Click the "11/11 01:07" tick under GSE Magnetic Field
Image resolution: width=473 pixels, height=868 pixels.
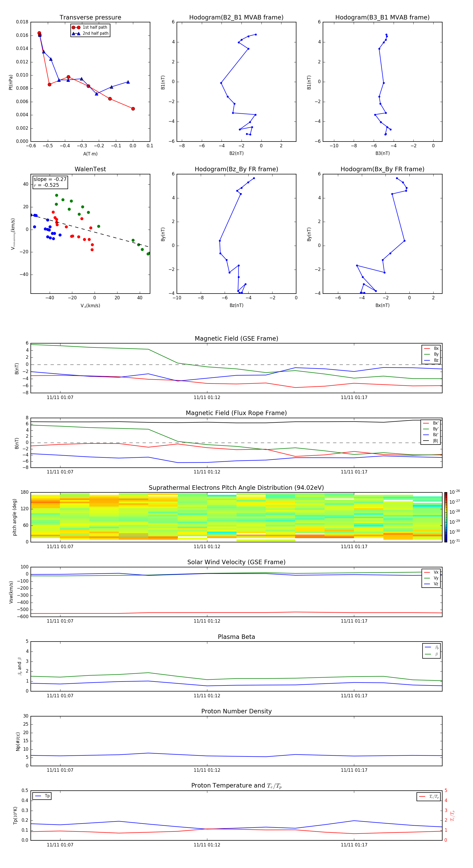60,398
